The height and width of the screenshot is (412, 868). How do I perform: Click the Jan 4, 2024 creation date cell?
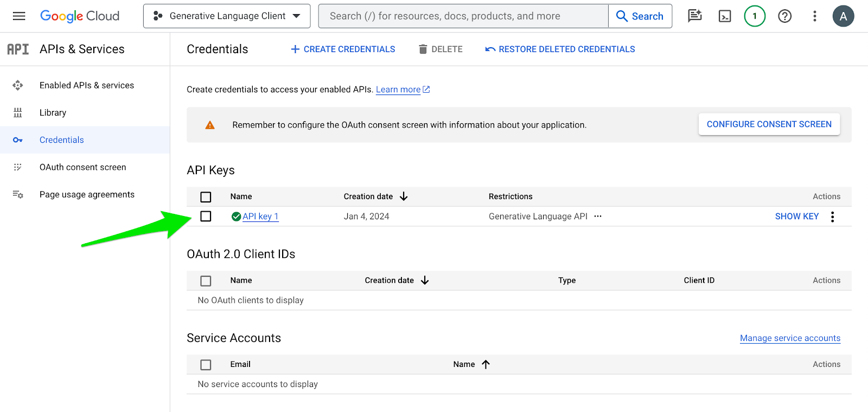pos(366,216)
